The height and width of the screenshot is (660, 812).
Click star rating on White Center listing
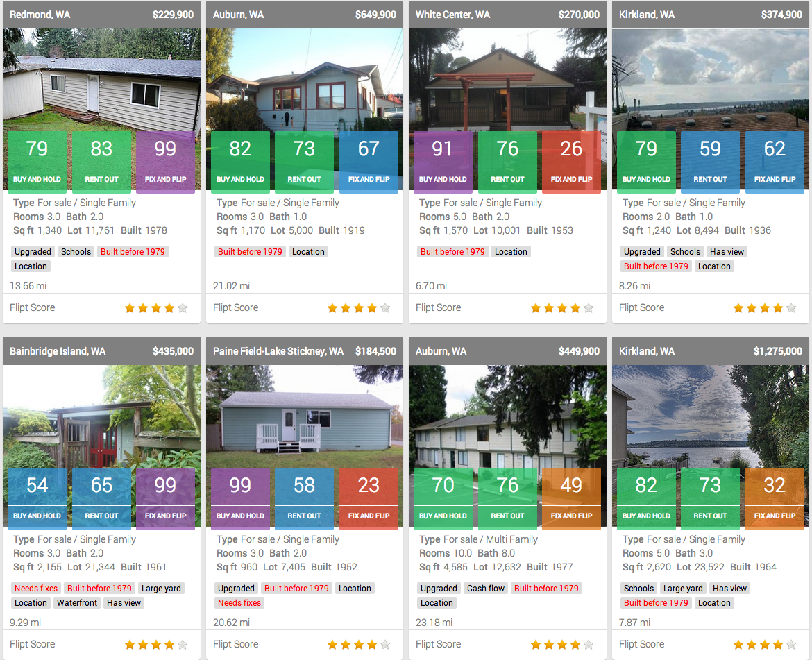[x=561, y=308]
